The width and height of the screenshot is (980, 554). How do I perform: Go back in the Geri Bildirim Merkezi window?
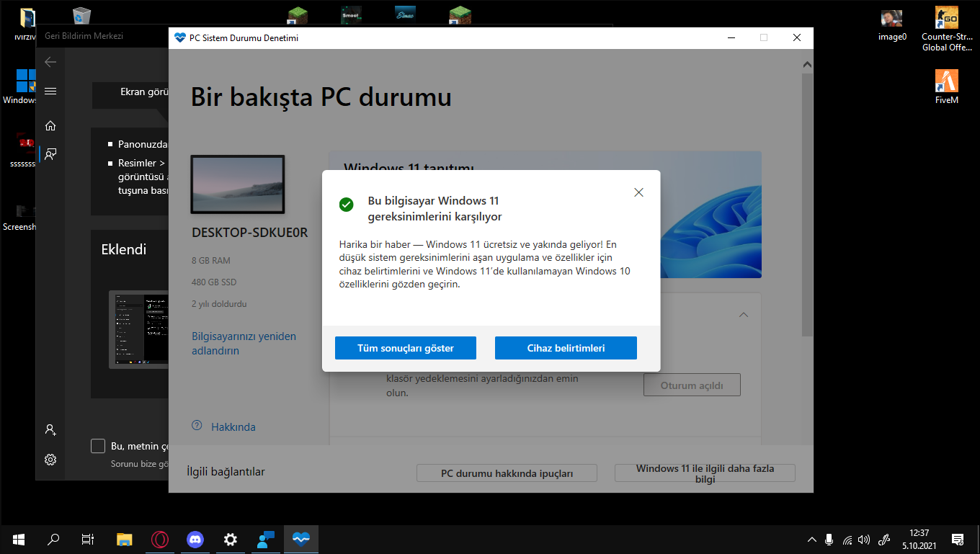coord(50,62)
